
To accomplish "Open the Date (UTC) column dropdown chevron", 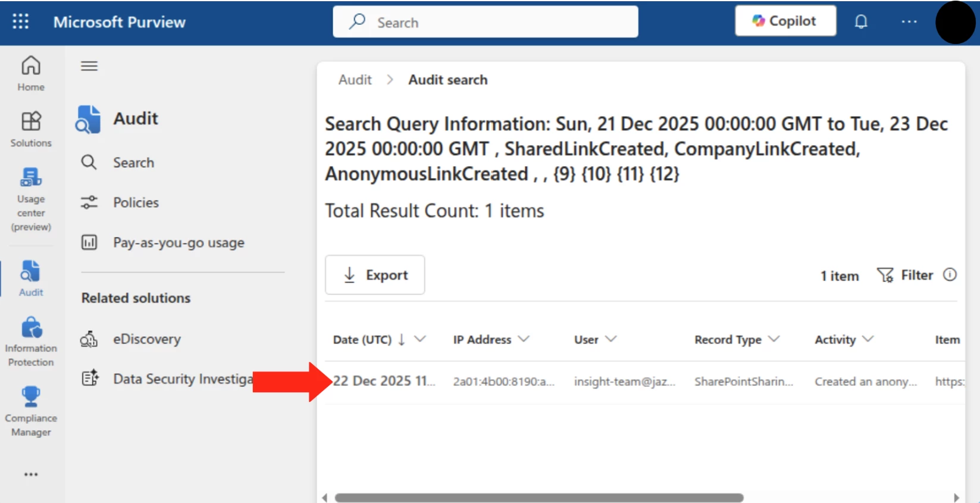I will tap(420, 339).
